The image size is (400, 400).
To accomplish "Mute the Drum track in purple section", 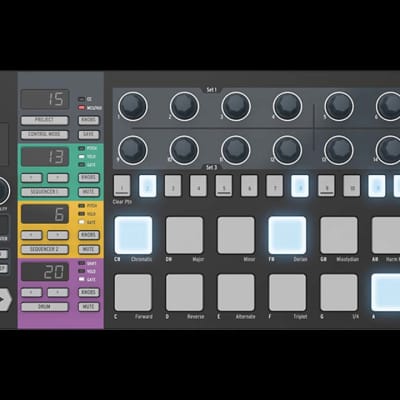I will [x=89, y=307].
